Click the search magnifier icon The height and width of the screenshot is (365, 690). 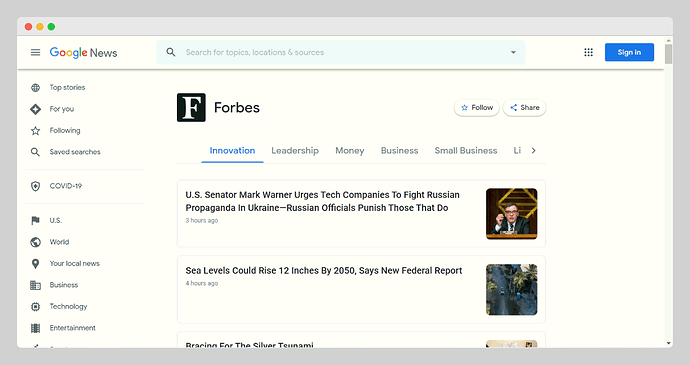pos(171,52)
